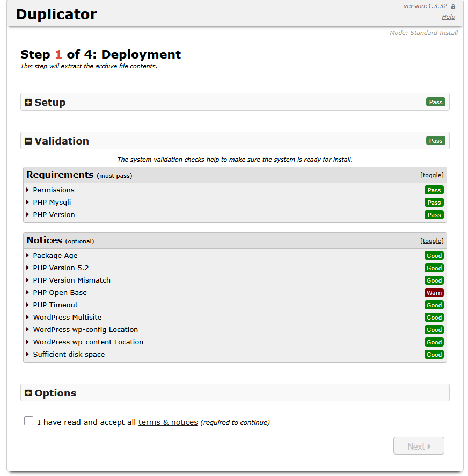The height and width of the screenshot is (476, 468).
Task: Click the Pass badge for PHP Mysqli
Action: (434, 203)
